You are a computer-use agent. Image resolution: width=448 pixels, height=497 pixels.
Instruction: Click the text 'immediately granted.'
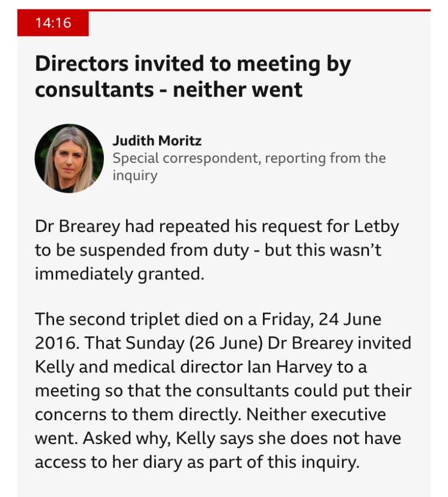119,274
